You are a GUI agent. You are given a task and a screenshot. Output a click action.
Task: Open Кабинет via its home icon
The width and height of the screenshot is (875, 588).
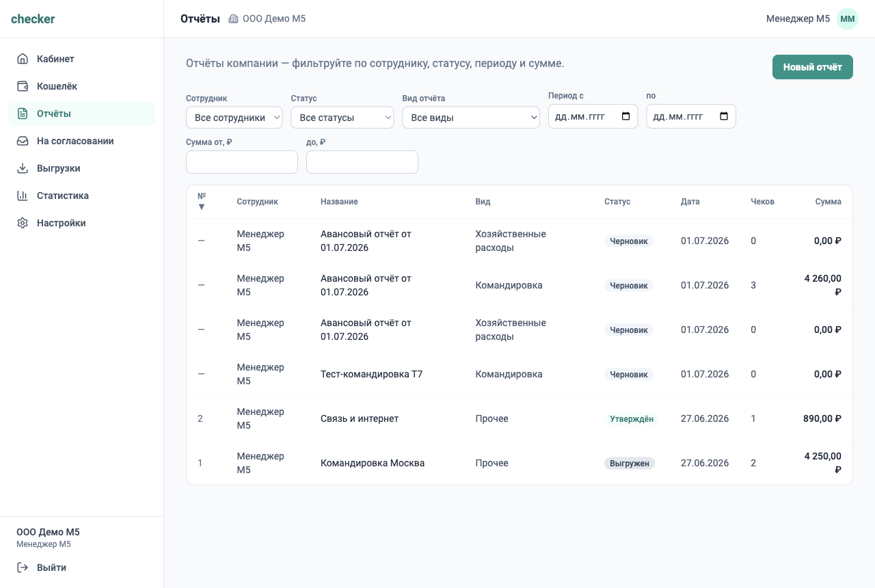click(23, 59)
